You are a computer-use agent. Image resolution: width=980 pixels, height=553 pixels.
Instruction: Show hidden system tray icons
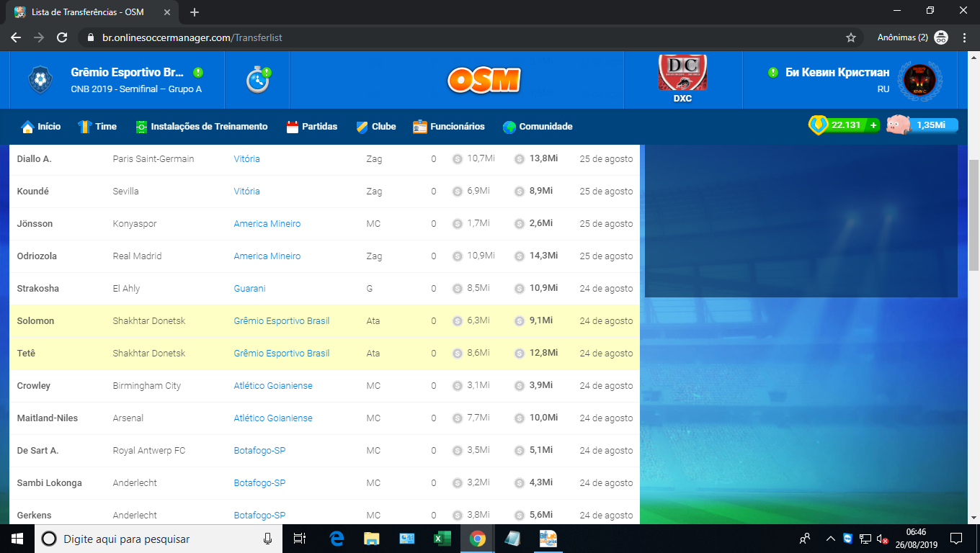click(x=829, y=539)
